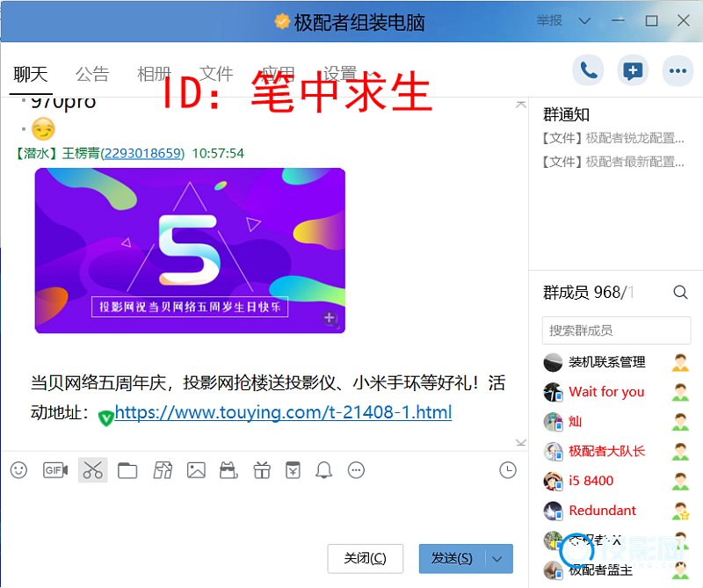Click the avatar of 装机联系管理
Viewport: 703px width, 588px height.
[x=553, y=362]
